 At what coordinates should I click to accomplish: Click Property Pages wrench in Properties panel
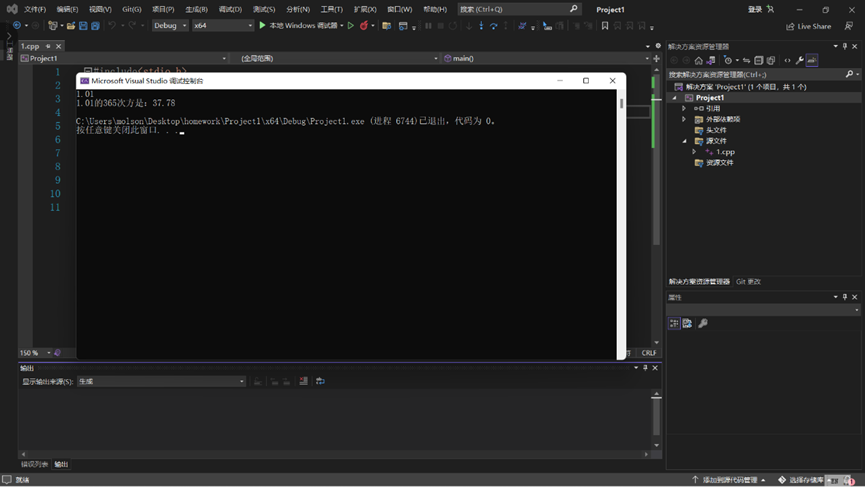click(703, 323)
